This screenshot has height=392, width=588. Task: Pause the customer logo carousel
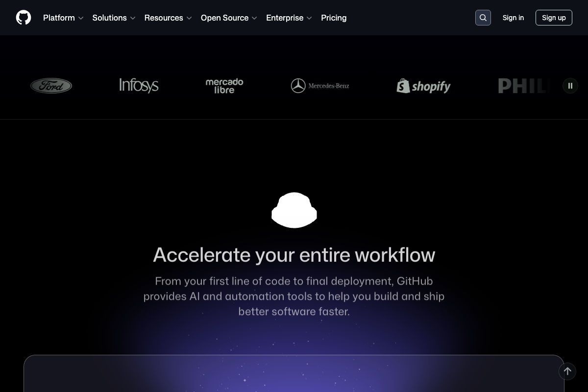570,86
